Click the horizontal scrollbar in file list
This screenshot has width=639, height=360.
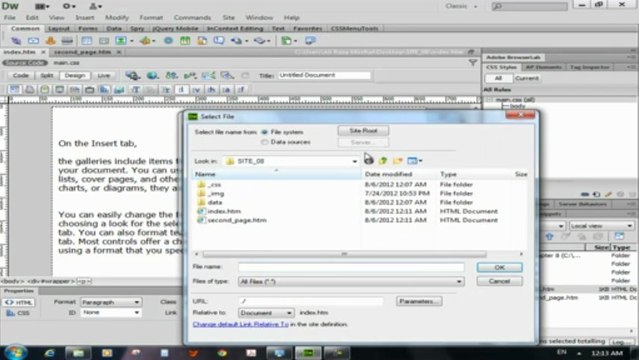pyautogui.click(x=344, y=254)
